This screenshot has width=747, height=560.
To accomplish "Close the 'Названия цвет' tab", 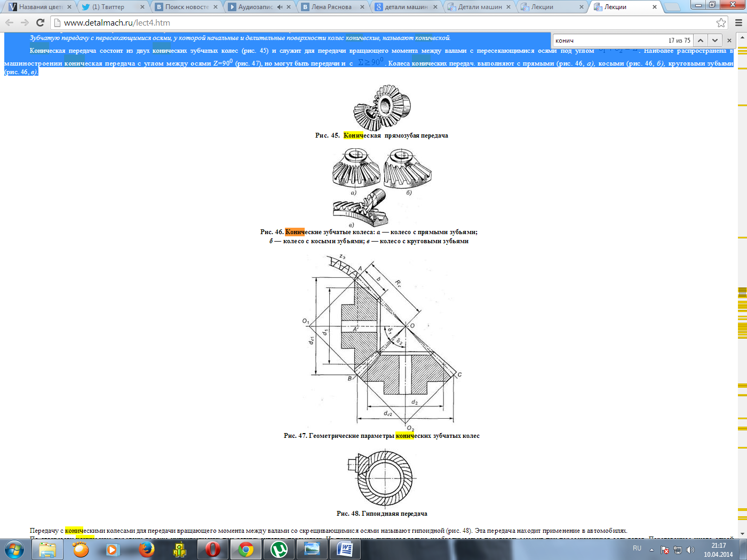I will 69,7.
